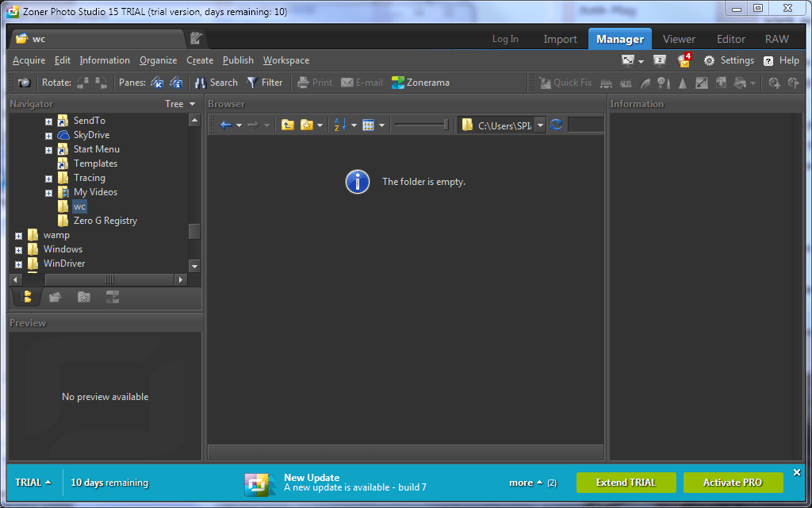
Task: Click Navigator vertical scrollbar down arrow
Action: point(195,267)
